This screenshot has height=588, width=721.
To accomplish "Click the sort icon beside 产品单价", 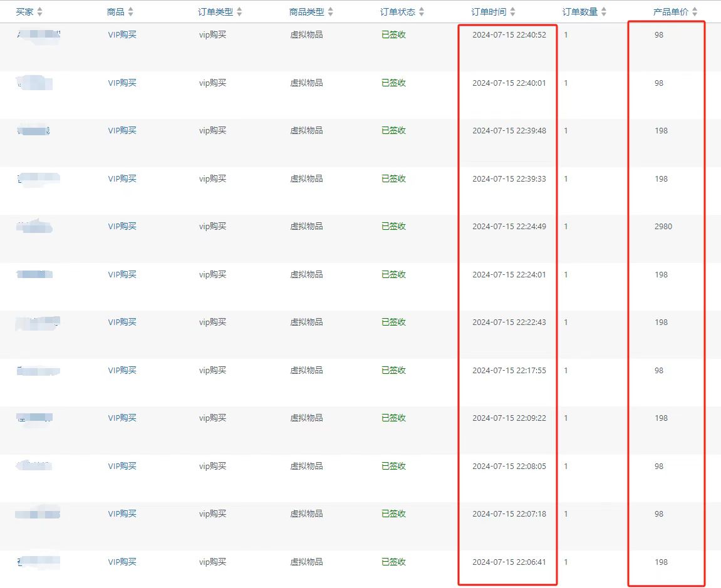I will click(x=694, y=12).
